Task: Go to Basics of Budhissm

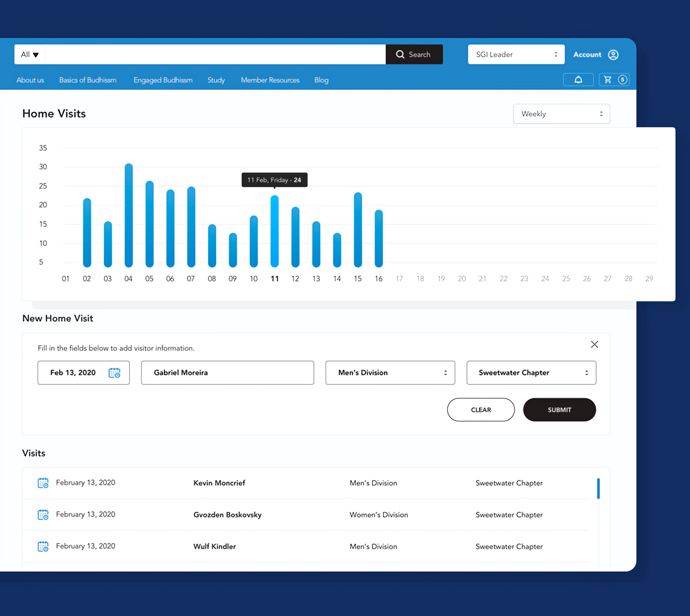Action: [88, 80]
